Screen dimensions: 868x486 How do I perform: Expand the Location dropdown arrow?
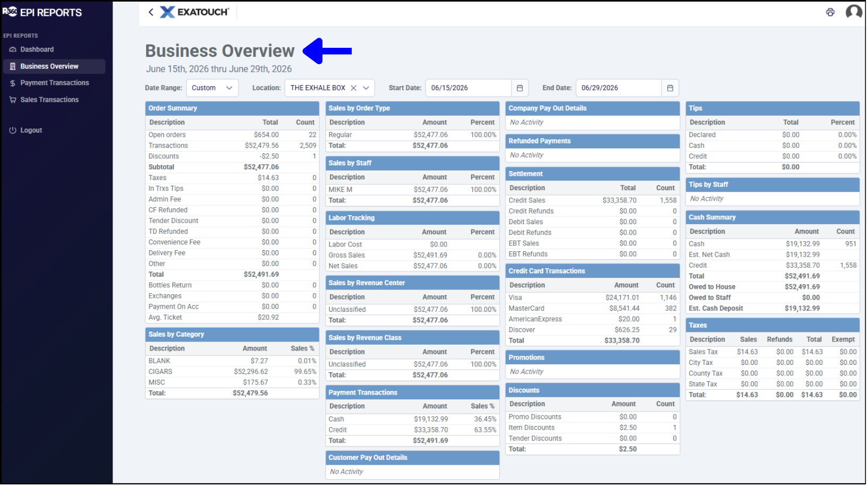[x=366, y=88]
